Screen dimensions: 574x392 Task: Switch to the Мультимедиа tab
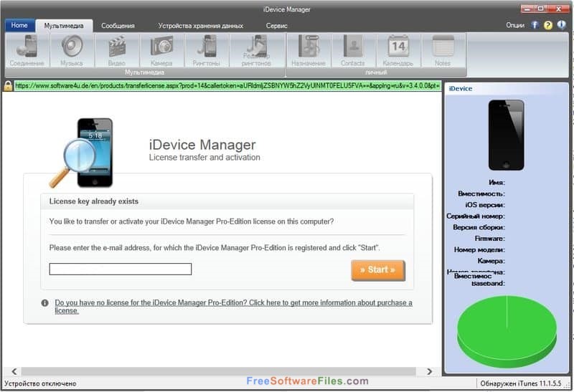click(64, 26)
